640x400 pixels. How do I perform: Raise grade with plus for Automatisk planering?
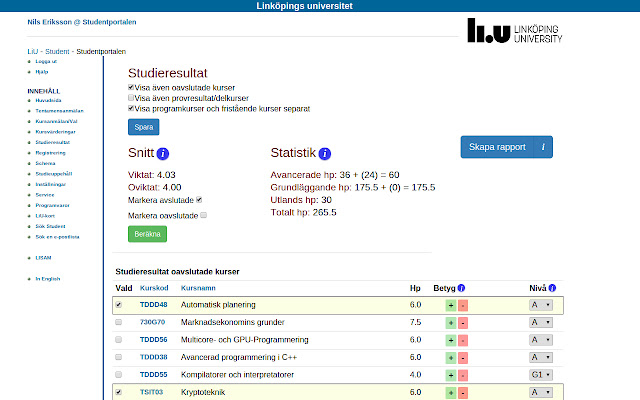point(451,305)
